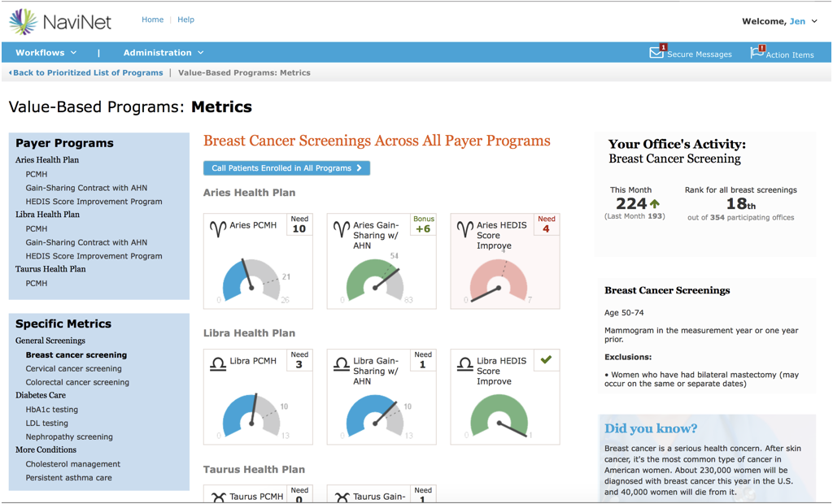Select PCMH under Libra Health Plan
This screenshot has height=504, width=833.
[36, 229]
